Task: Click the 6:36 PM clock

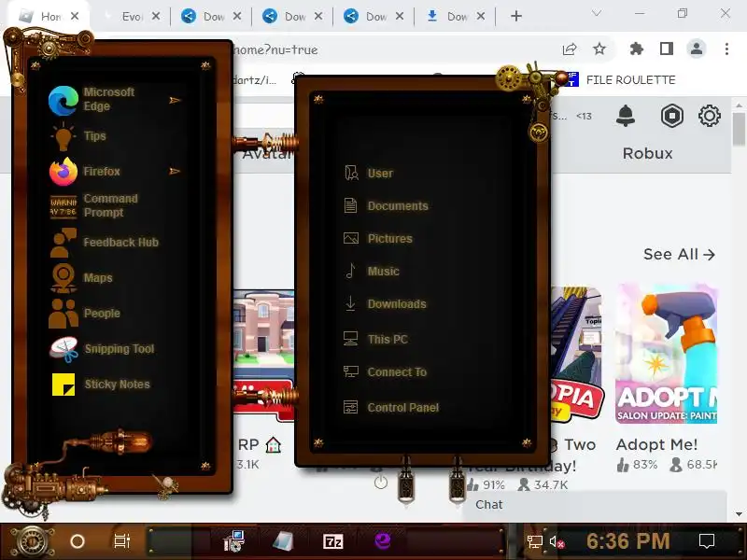Action: (627, 541)
